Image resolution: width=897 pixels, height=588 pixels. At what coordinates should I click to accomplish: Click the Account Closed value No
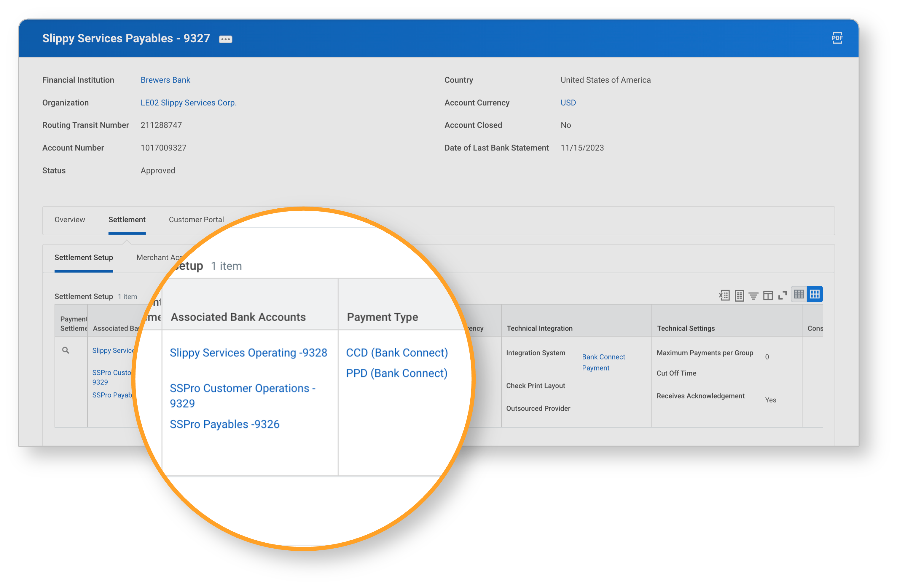point(565,125)
